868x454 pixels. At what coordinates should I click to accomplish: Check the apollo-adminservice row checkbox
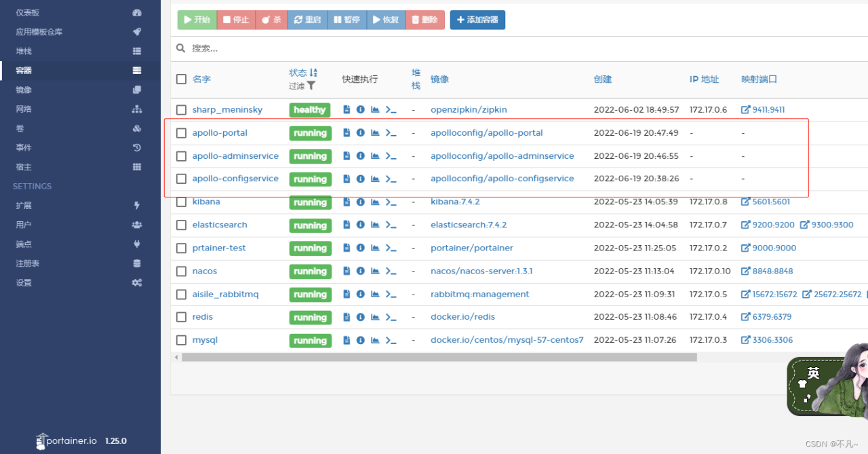[x=181, y=155]
